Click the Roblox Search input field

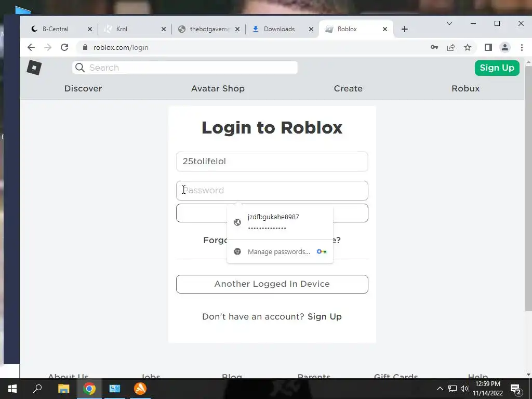[185, 68]
